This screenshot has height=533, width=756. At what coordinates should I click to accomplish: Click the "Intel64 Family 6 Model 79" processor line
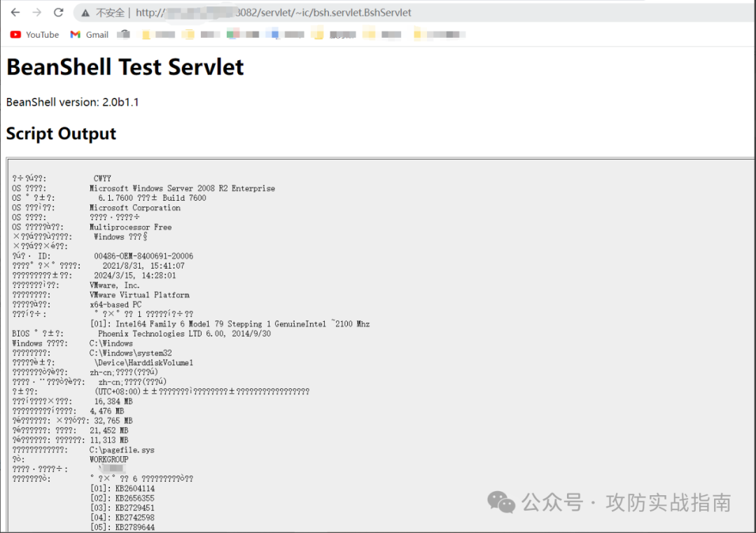tap(230, 324)
